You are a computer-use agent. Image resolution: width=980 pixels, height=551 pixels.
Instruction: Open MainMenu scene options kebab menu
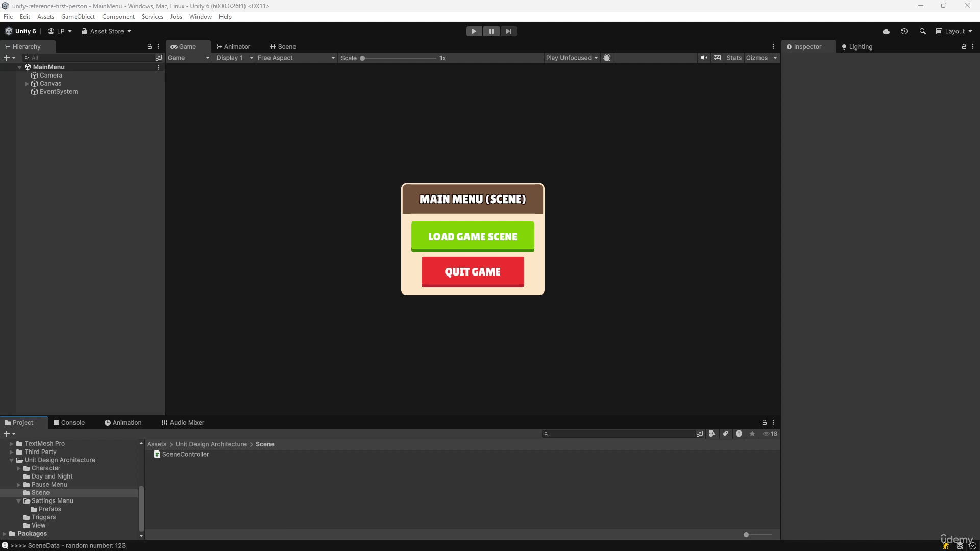(x=159, y=67)
